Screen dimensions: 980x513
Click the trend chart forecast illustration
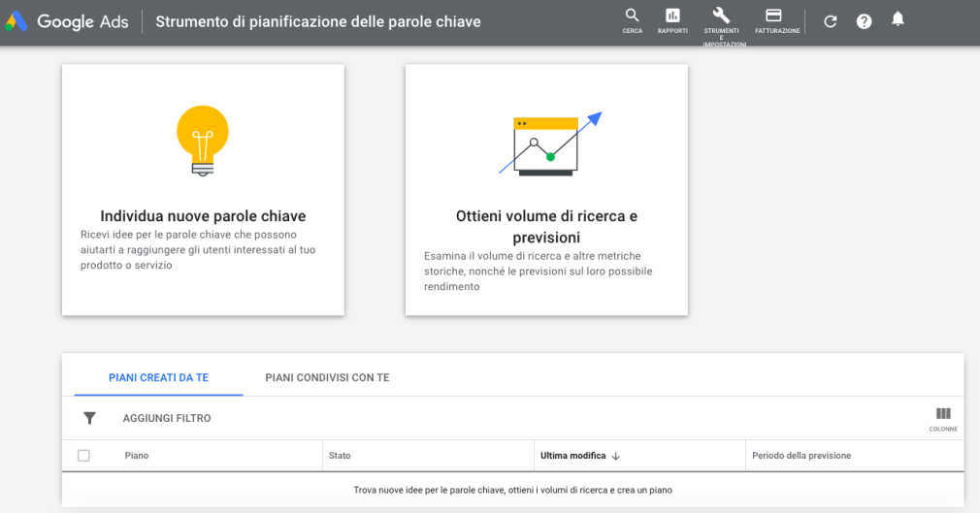pos(550,144)
